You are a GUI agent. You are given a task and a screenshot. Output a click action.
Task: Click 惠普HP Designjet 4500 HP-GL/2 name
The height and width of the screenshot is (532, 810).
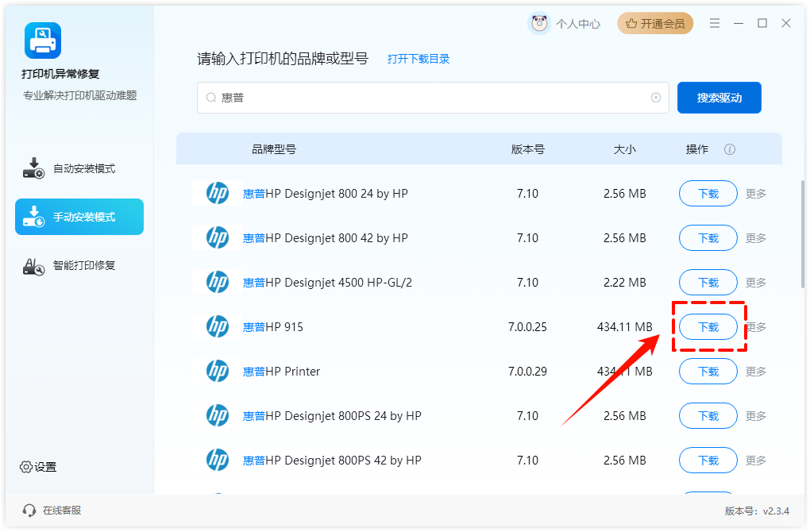click(327, 283)
